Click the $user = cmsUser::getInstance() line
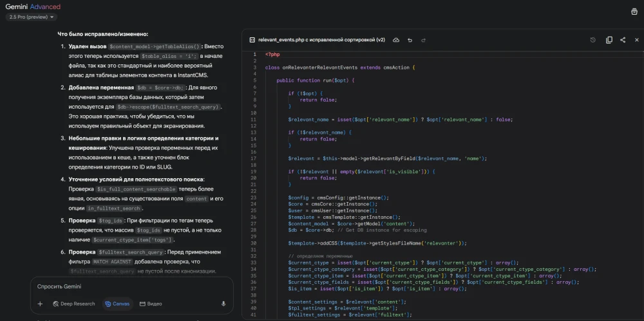Image resolution: width=644 pixels, height=321 pixels. pos(333,210)
